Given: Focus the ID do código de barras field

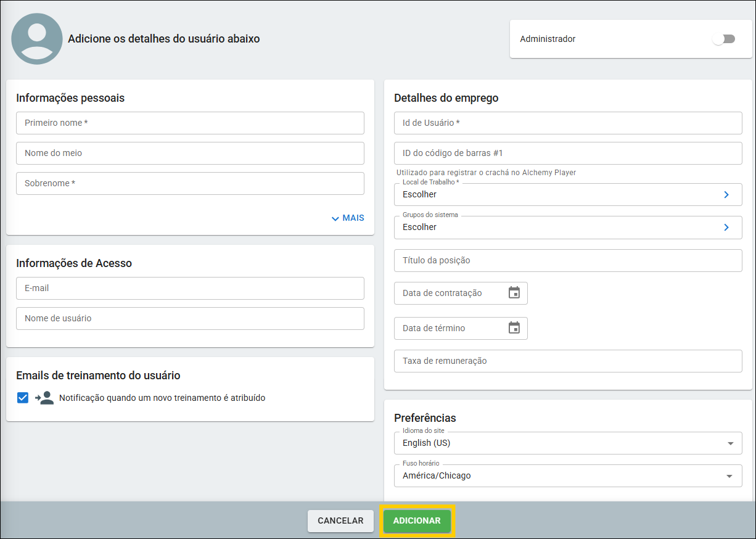Looking at the screenshot, I should pos(567,153).
